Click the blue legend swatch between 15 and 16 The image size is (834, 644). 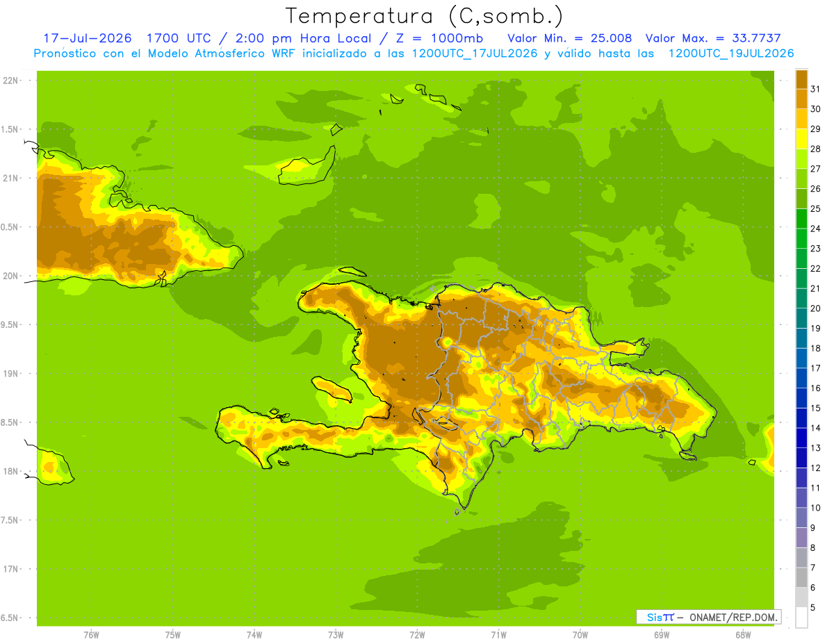point(801,398)
